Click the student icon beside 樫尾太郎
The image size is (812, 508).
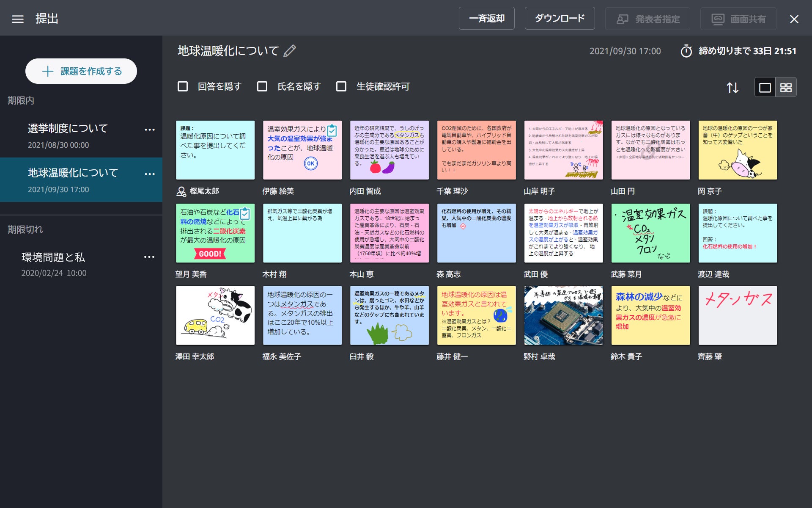(x=181, y=191)
